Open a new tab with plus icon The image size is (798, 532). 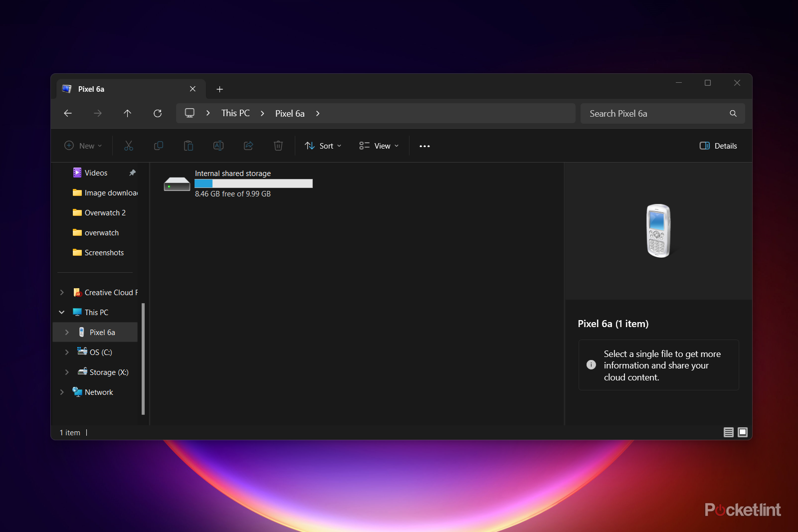(219, 89)
